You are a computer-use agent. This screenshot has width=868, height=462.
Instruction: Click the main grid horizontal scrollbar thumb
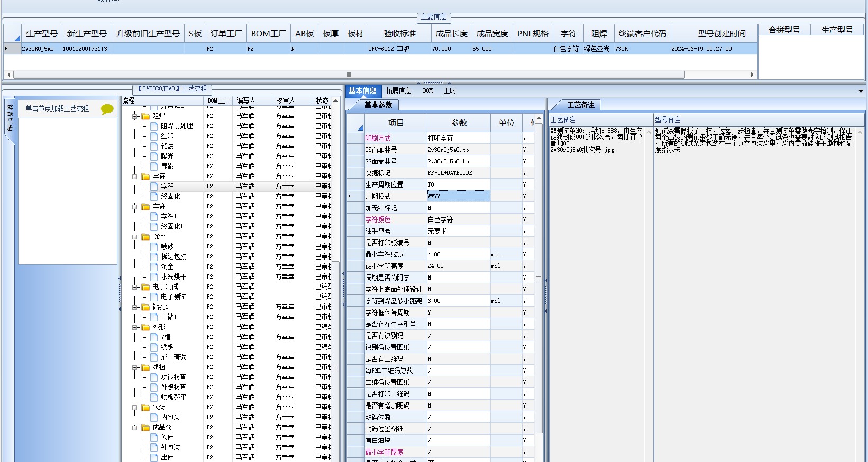click(349, 75)
